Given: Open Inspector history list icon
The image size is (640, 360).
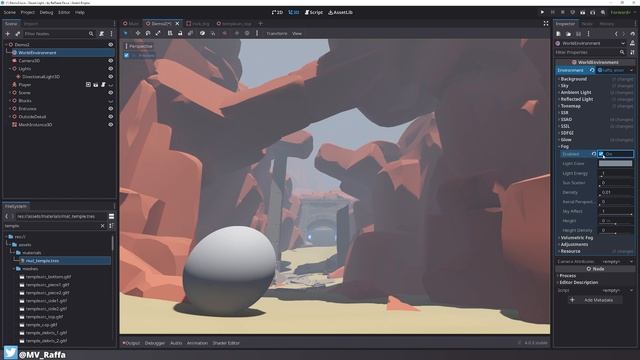Looking at the screenshot, I should 633,34.
